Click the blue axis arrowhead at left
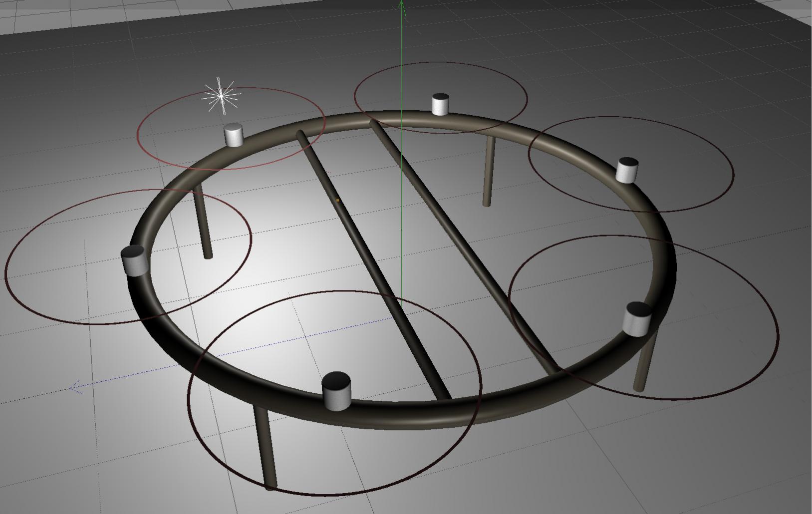 [x=76, y=387]
